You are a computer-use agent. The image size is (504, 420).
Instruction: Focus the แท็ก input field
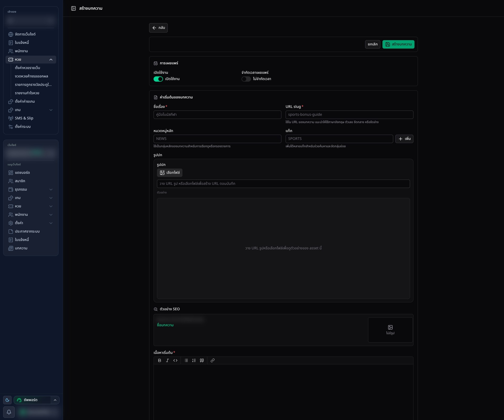click(x=339, y=139)
